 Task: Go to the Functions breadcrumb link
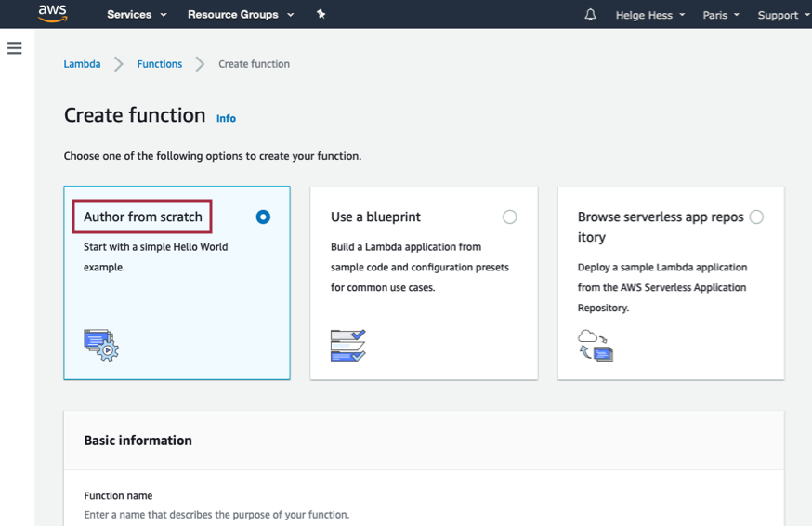coord(160,64)
